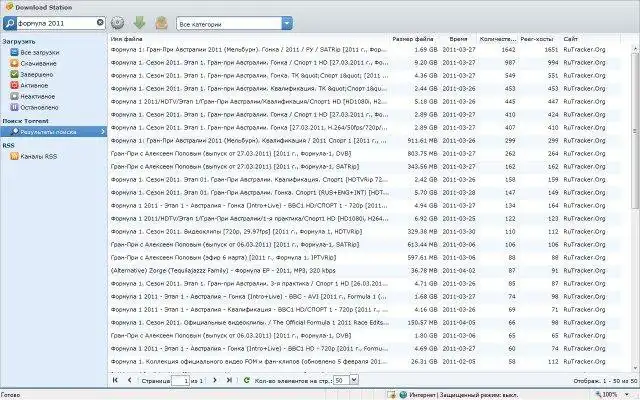Viewport: 640px width, 400px height.
Task: Go to the next results page
Action: click(215, 380)
